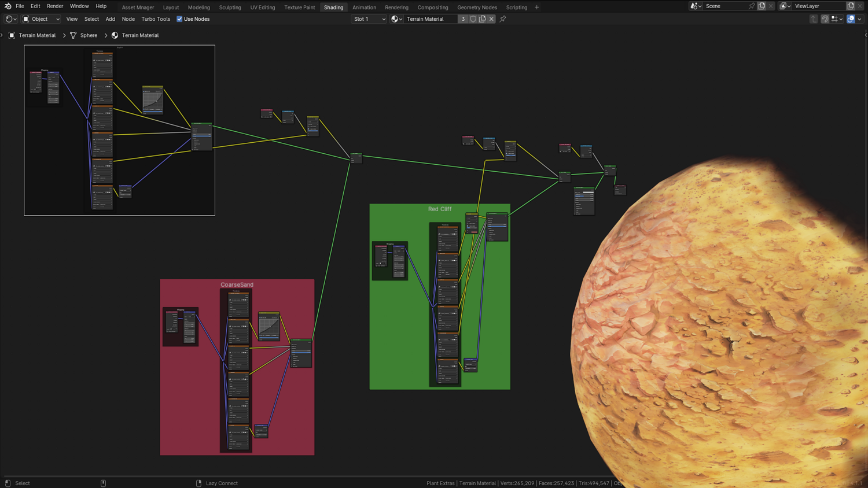Add a new workspace tab
The image size is (868, 488).
tap(537, 8)
